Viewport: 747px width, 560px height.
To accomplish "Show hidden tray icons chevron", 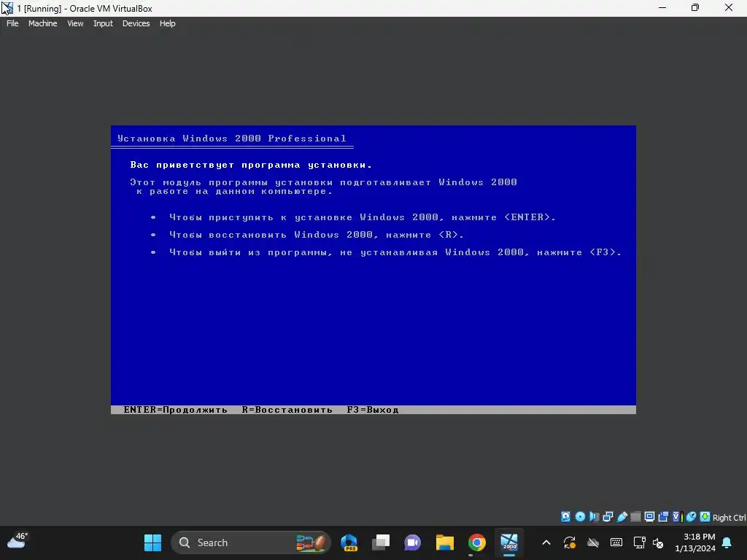I will (546, 542).
